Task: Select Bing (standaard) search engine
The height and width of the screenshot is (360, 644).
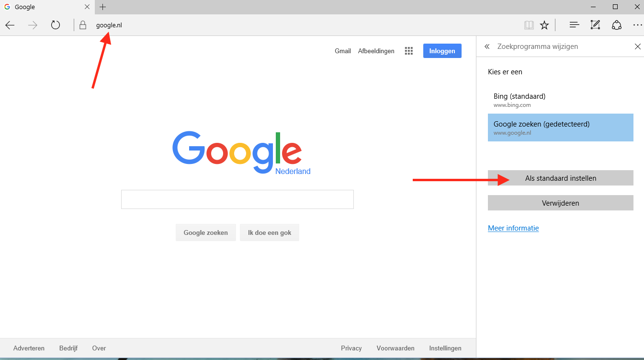Action: [x=561, y=100]
